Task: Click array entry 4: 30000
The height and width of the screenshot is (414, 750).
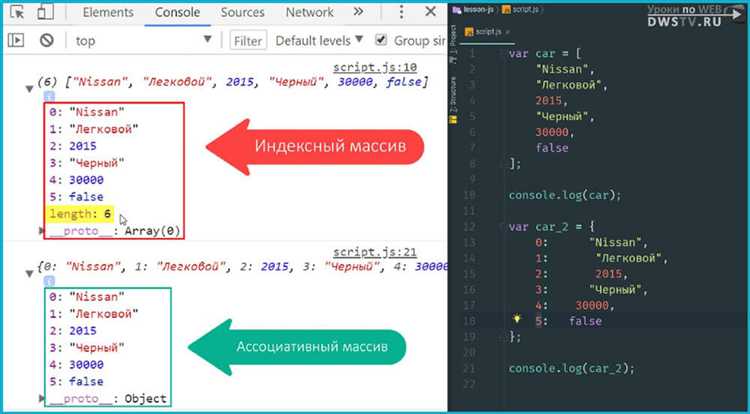Action: (x=77, y=180)
